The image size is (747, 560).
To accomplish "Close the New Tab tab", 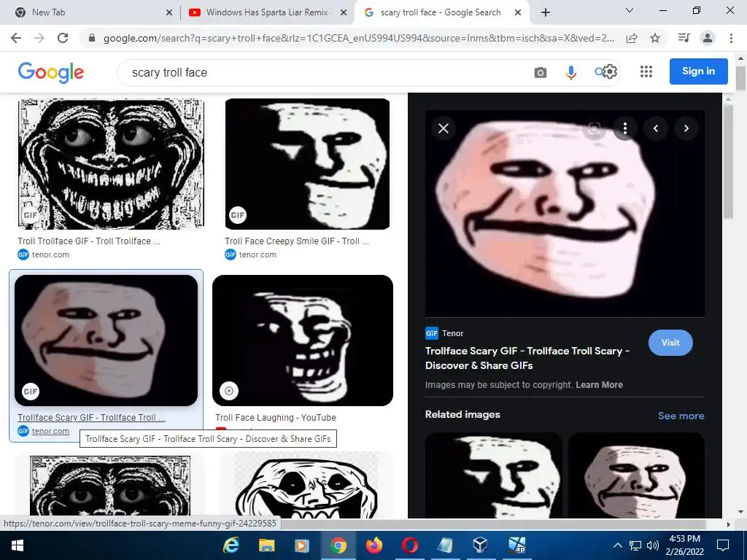I will pyautogui.click(x=169, y=13).
